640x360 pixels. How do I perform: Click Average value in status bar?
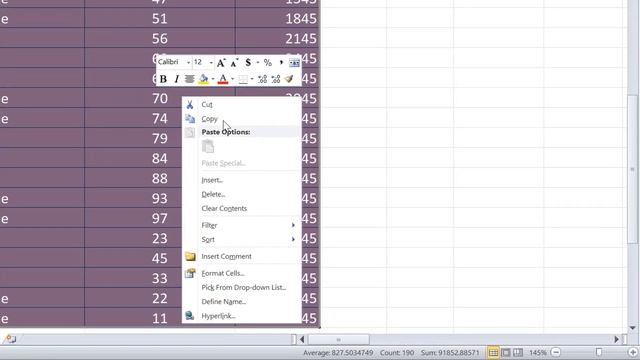pos(338,353)
